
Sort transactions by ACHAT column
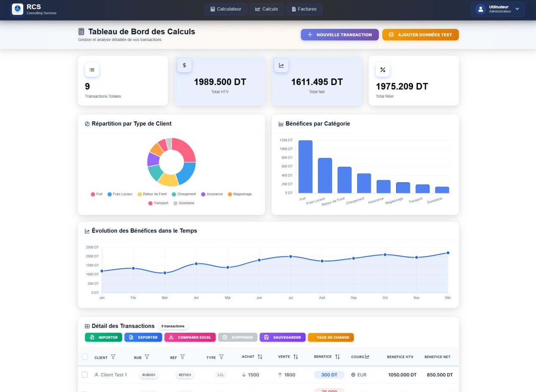coord(260,357)
